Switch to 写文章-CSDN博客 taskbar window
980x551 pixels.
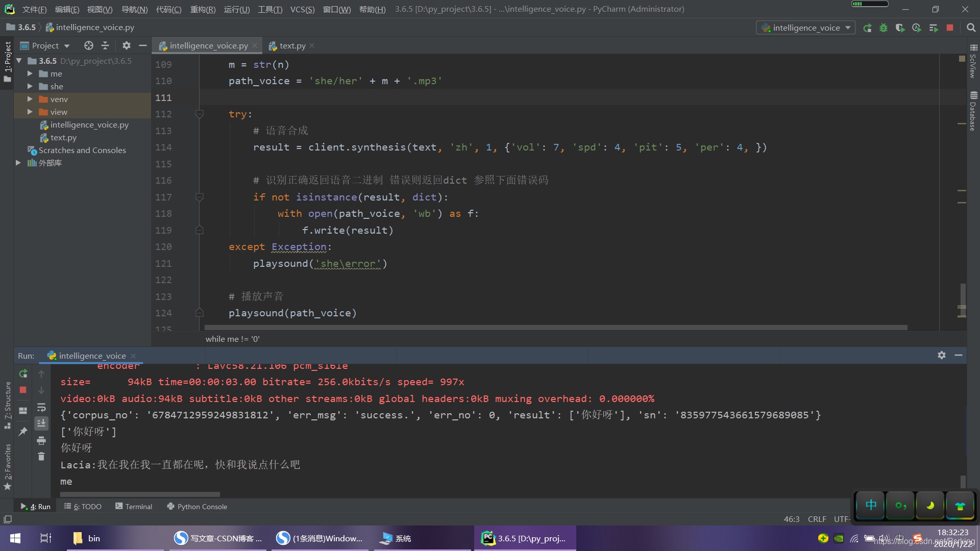[x=218, y=538]
